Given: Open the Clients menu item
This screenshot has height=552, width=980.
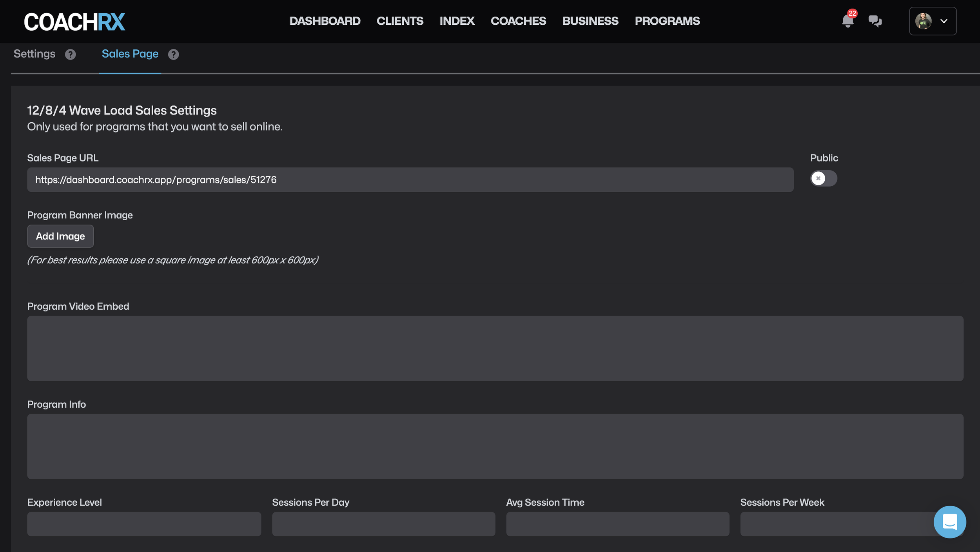Looking at the screenshot, I should (x=399, y=21).
